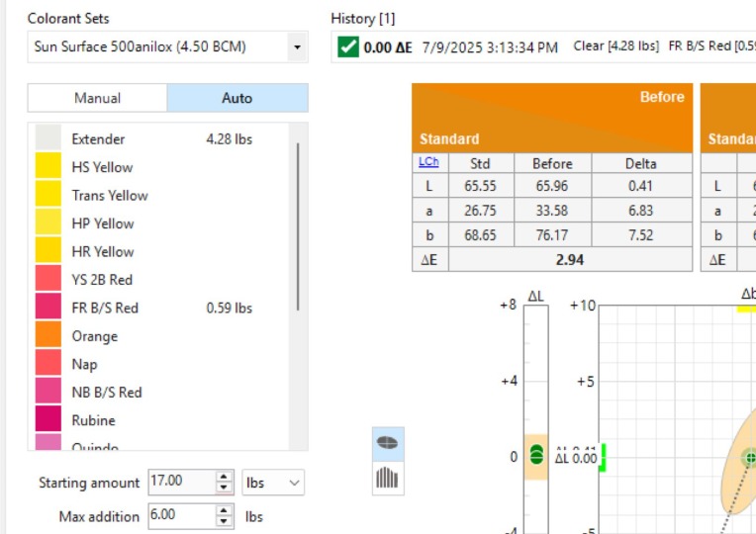Click the Starting amount input field
The height and width of the screenshot is (534, 756).
point(180,483)
